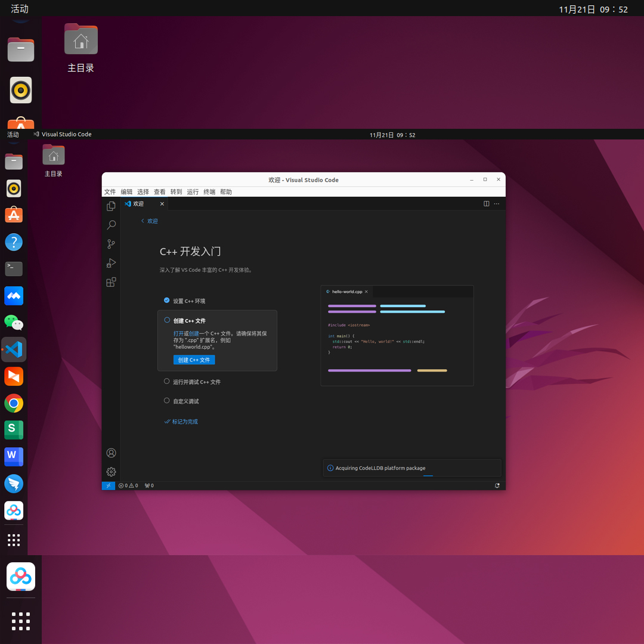644x644 pixels.
Task: Open the 终端 menu
Action: (209, 192)
